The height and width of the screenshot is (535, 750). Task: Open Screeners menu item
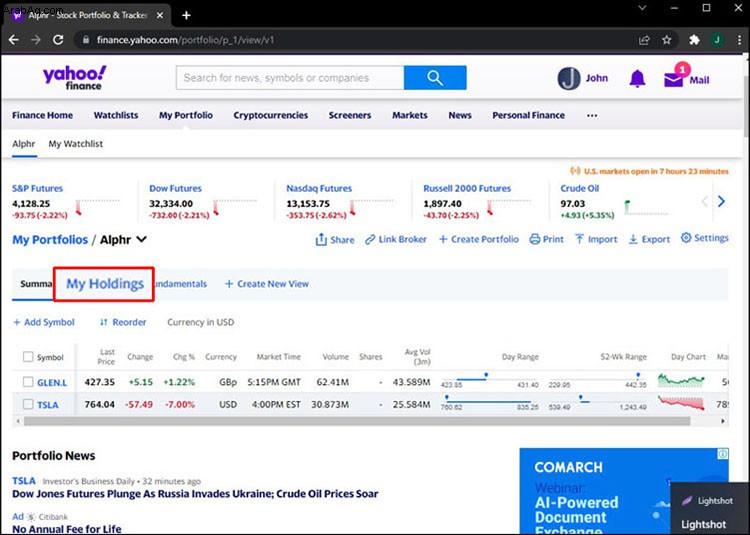(x=350, y=115)
